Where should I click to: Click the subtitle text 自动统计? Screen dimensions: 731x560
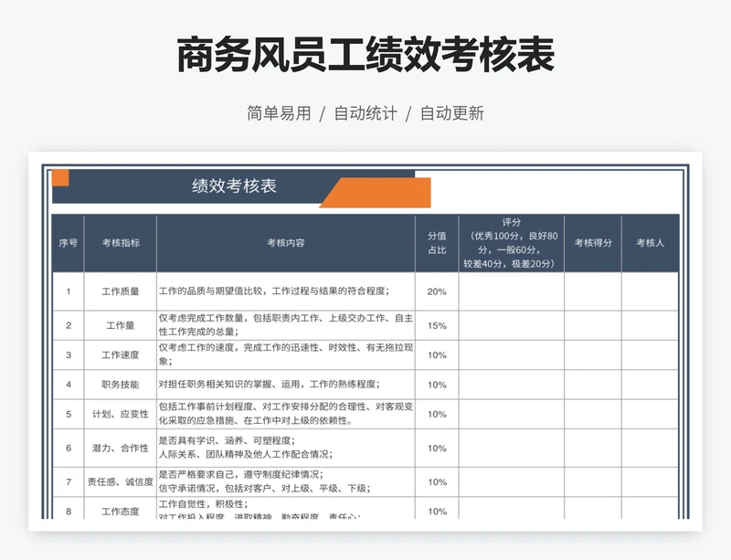[365, 113]
